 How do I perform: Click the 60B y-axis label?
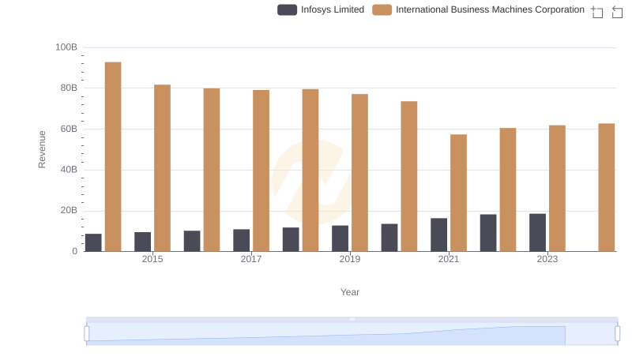[x=69, y=129]
